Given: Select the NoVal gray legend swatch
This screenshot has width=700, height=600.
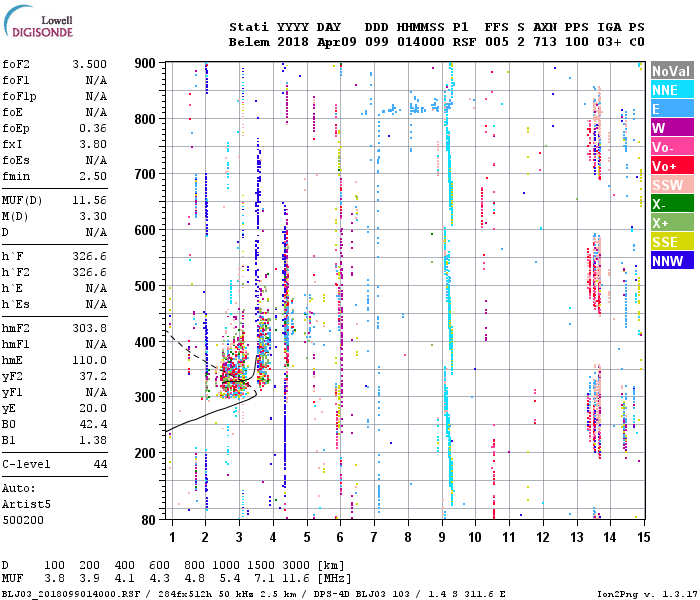Looking at the screenshot, I should pos(672,71).
